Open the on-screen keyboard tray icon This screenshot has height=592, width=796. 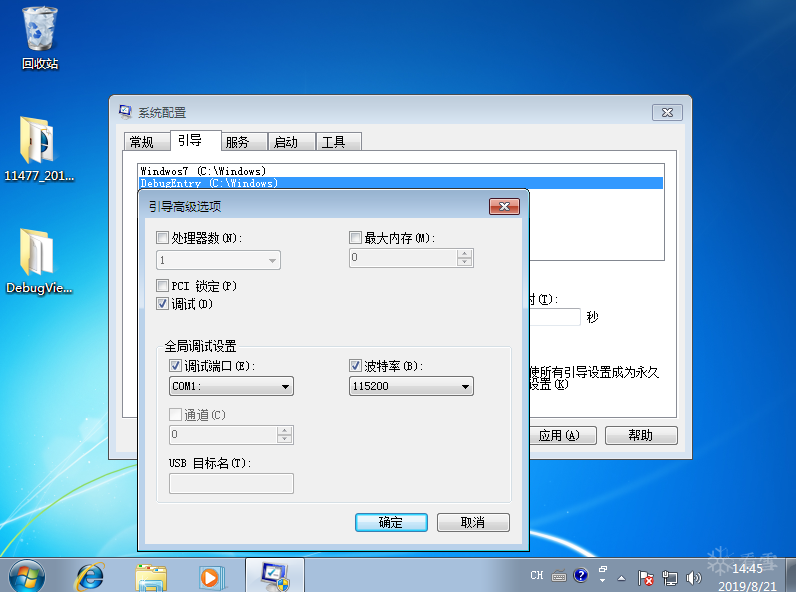(x=559, y=576)
